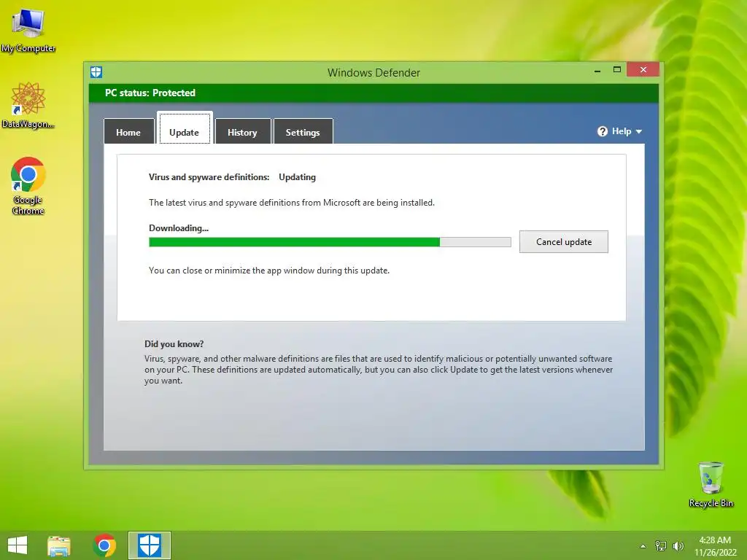Open File Explorer from the taskbar

click(x=59, y=545)
